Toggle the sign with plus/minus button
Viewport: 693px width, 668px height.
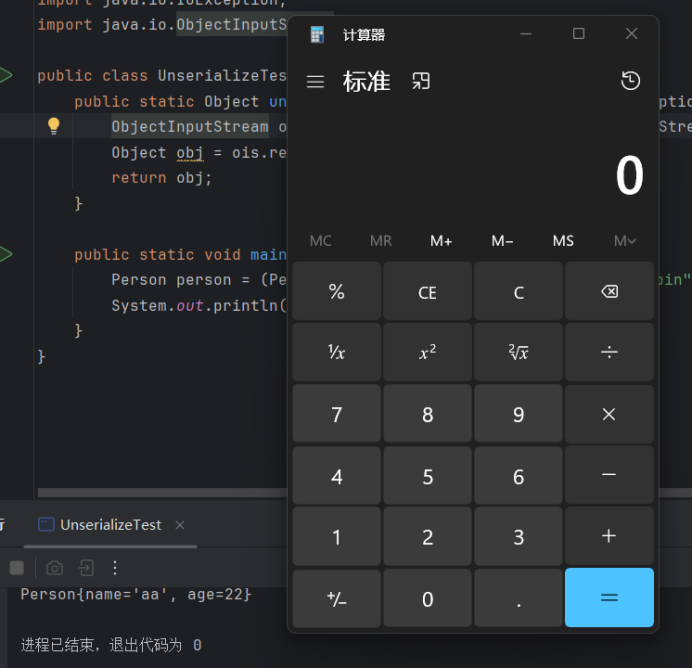(336, 599)
